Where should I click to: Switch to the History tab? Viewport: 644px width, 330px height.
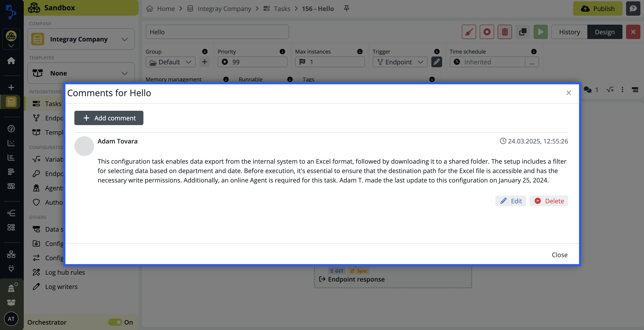pyautogui.click(x=569, y=32)
